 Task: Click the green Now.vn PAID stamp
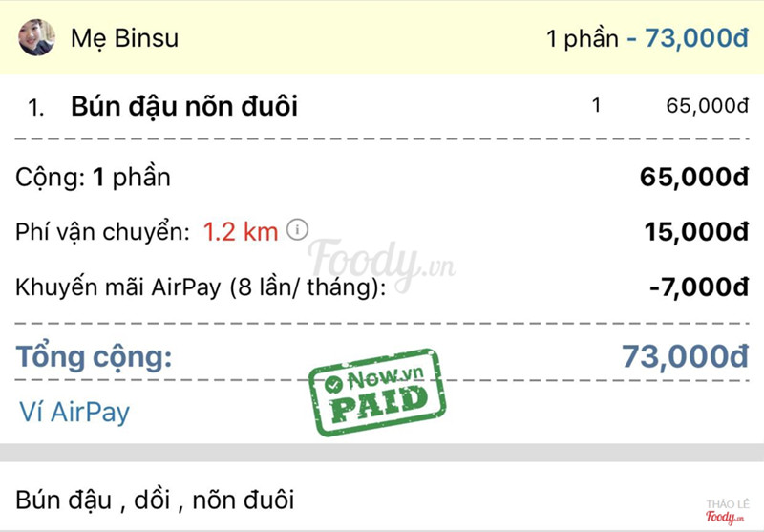coord(377,393)
